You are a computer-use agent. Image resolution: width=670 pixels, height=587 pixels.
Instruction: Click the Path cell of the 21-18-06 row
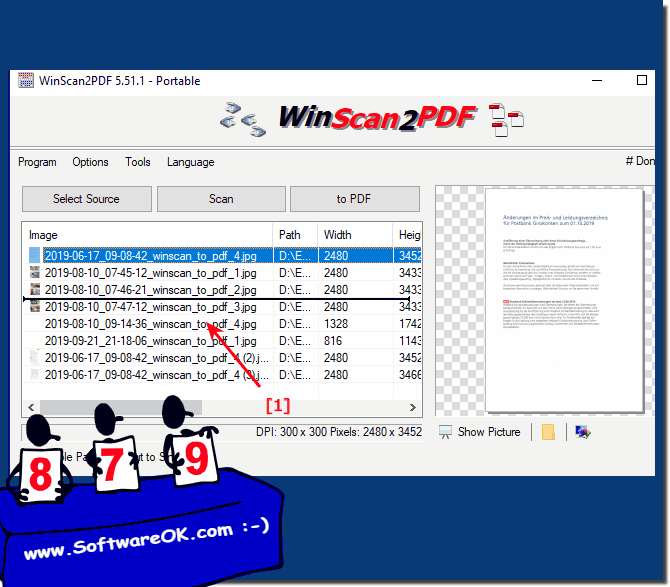(x=295, y=341)
